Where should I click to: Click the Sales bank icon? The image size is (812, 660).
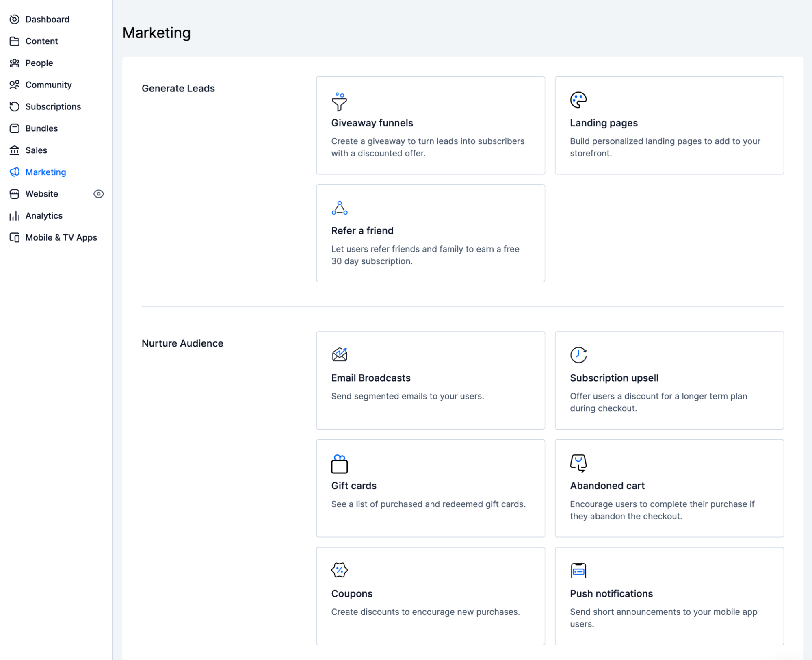coord(15,150)
